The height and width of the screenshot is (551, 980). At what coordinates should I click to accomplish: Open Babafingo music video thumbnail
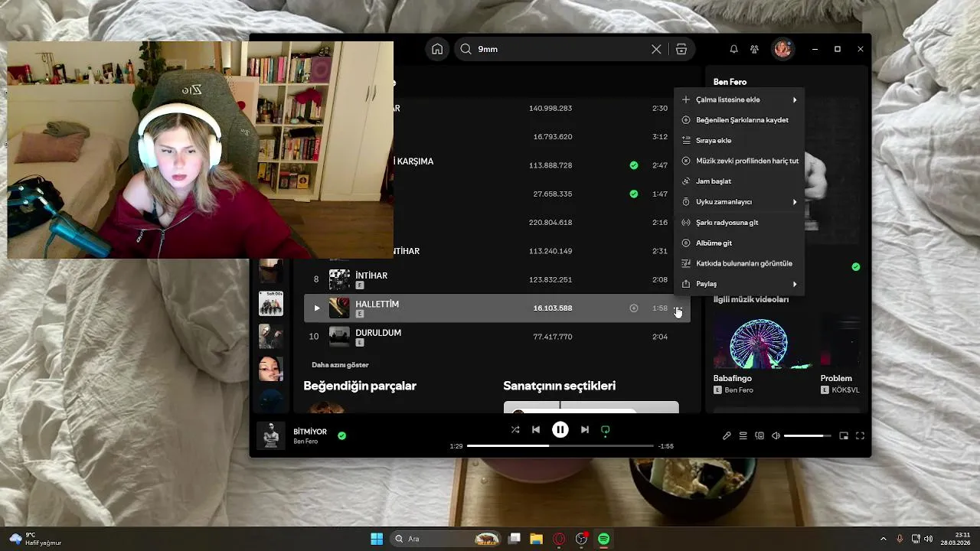click(758, 344)
